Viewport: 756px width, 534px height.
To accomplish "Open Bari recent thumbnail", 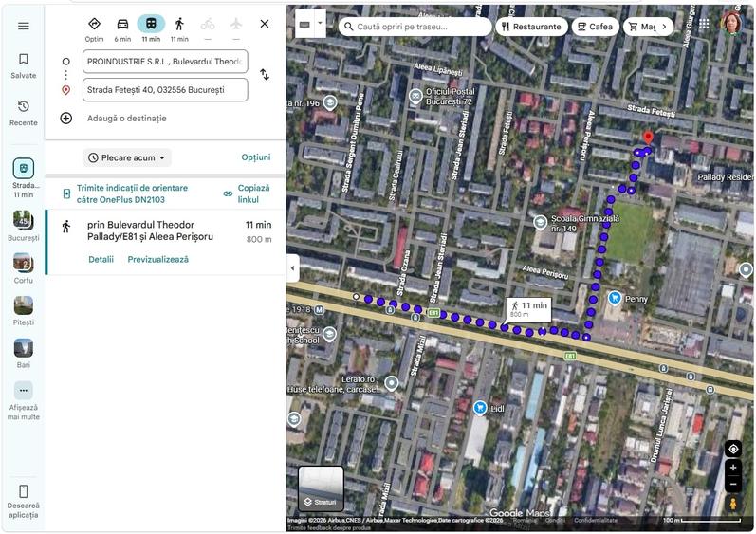I will 23,353.
